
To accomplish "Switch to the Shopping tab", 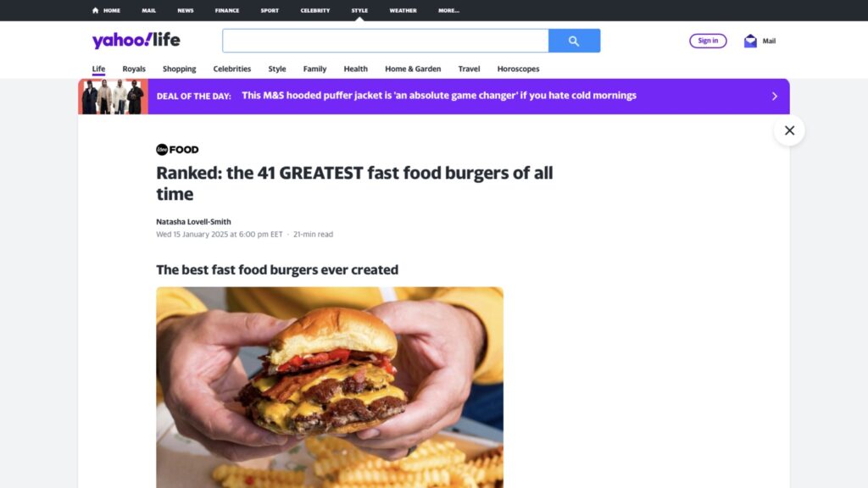I will [180, 69].
